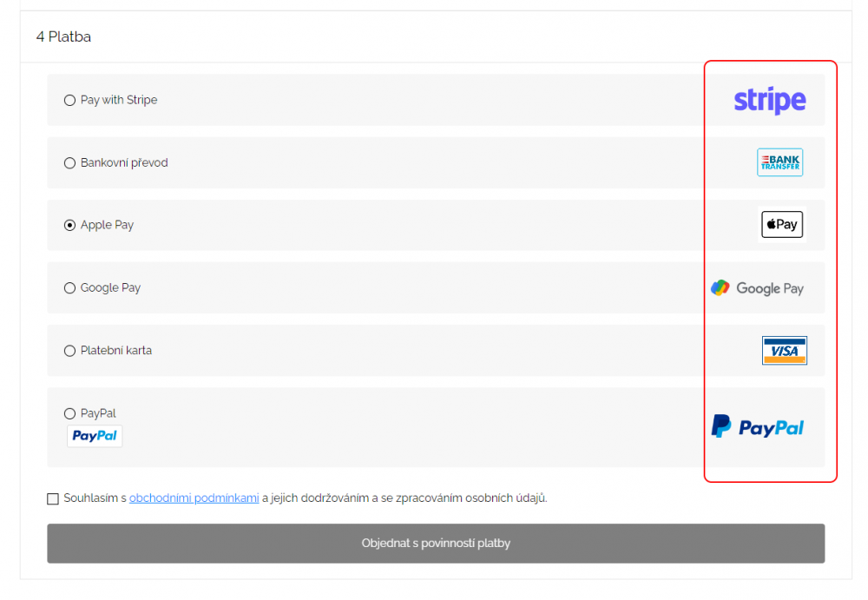Select the Platební karta radio button
Screen dimensions: 868x600
click(69, 351)
